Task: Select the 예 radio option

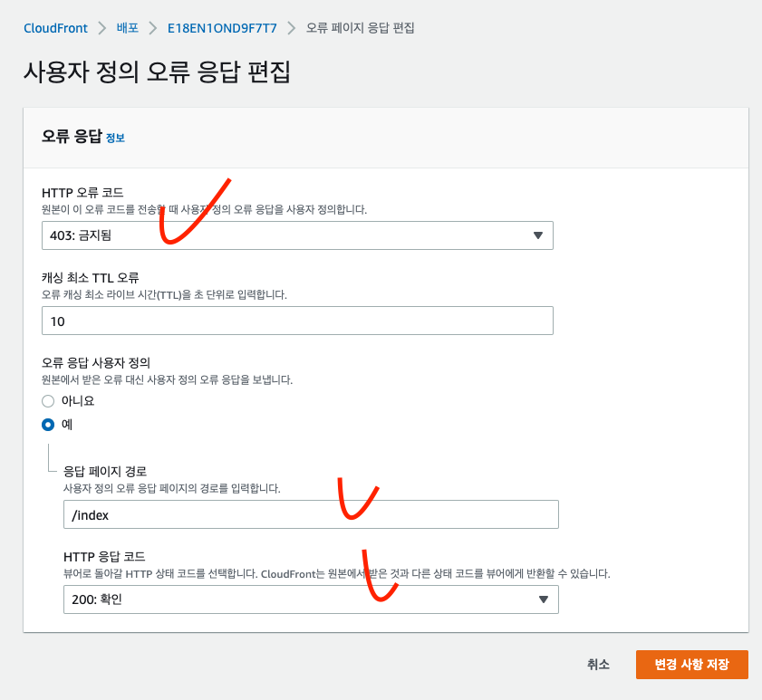Action: point(48,425)
